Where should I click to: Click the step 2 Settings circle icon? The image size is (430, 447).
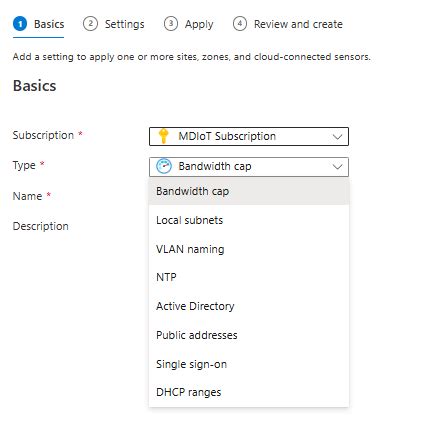point(90,24)
